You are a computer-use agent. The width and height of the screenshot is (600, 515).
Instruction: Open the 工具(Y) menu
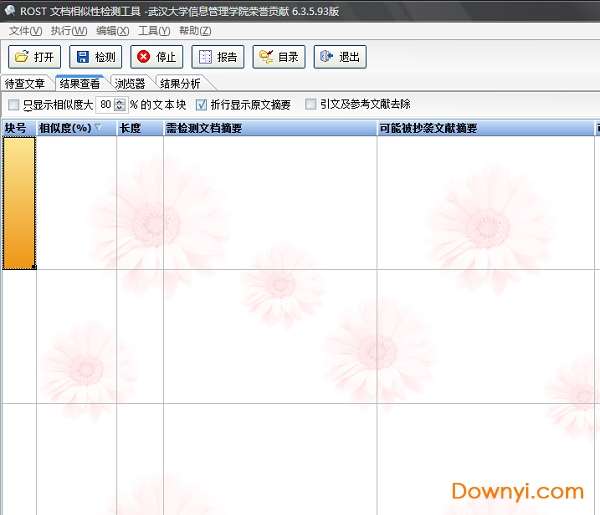click(x=154, y=31)
